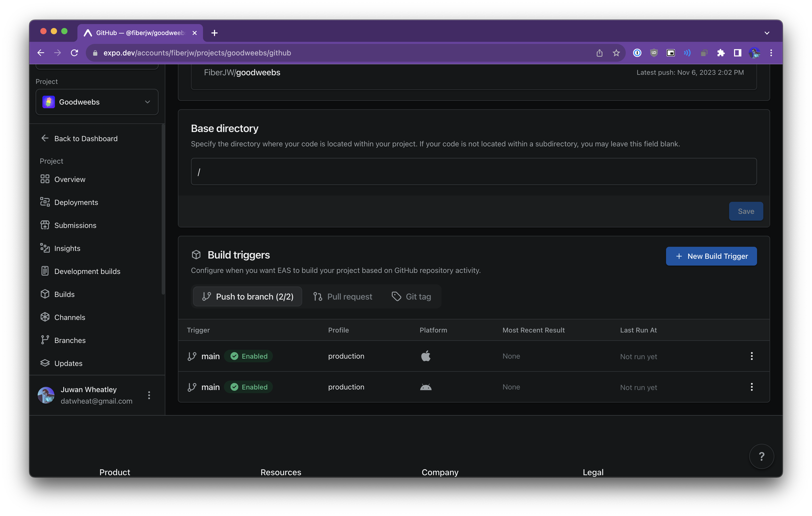
Task: Expand the tab search chevron in title bar
Action: [766, 33]
